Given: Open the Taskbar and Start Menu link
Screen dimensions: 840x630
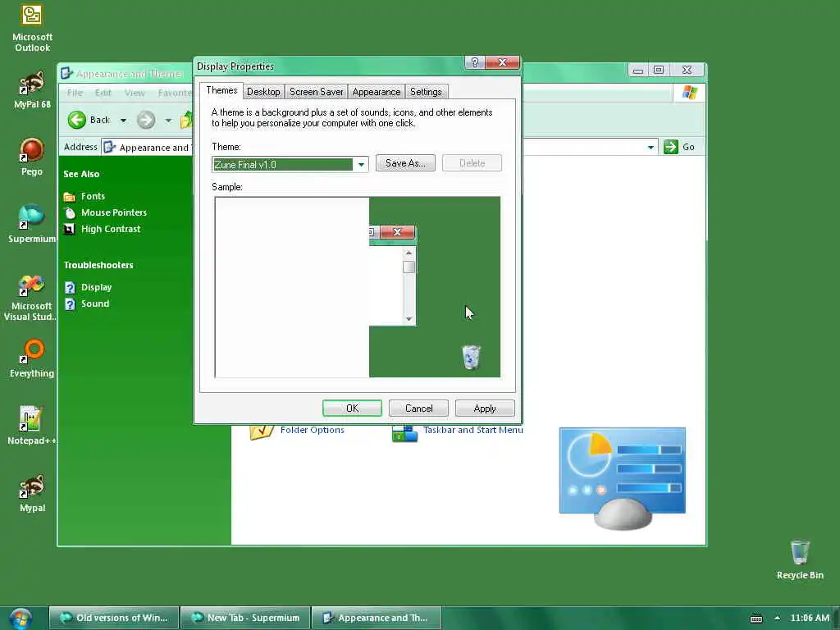Looking at the screenshot, I should pos(473,430).
